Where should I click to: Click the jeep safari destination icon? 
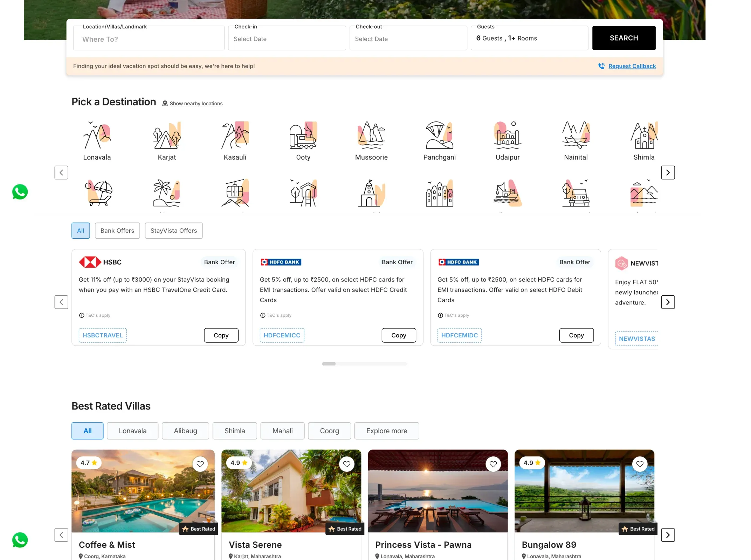point(576,193)
